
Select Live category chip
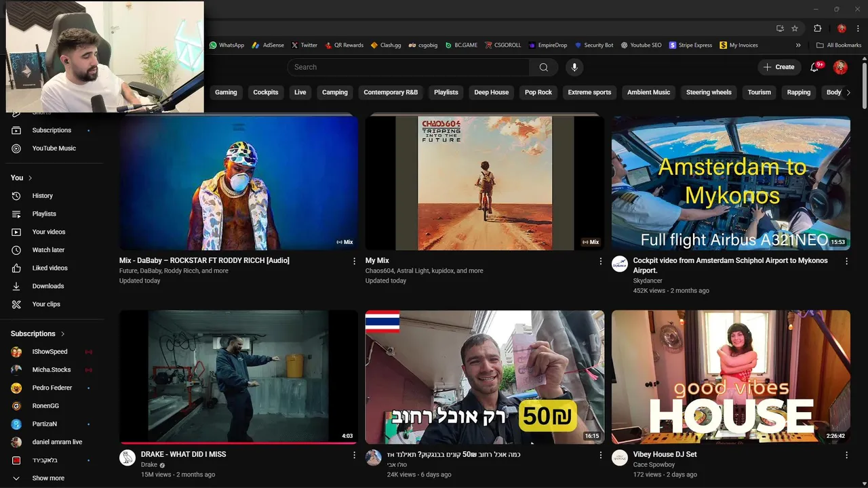pyautogui.click(x=300, y=92)
